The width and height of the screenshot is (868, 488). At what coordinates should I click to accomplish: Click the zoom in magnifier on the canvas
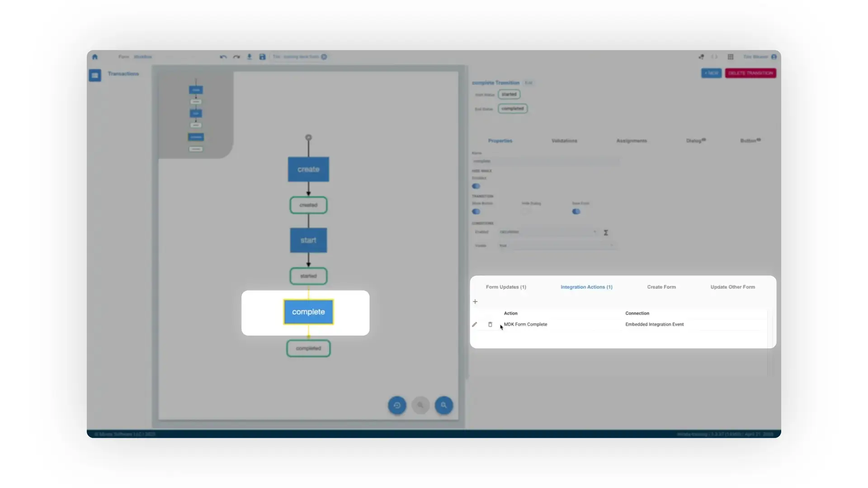[x=444, y=405]
